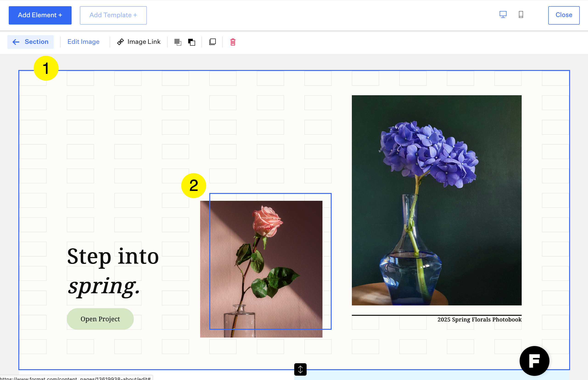Delete image with red trash icon
588x380 pixels.
pos(233,42)
